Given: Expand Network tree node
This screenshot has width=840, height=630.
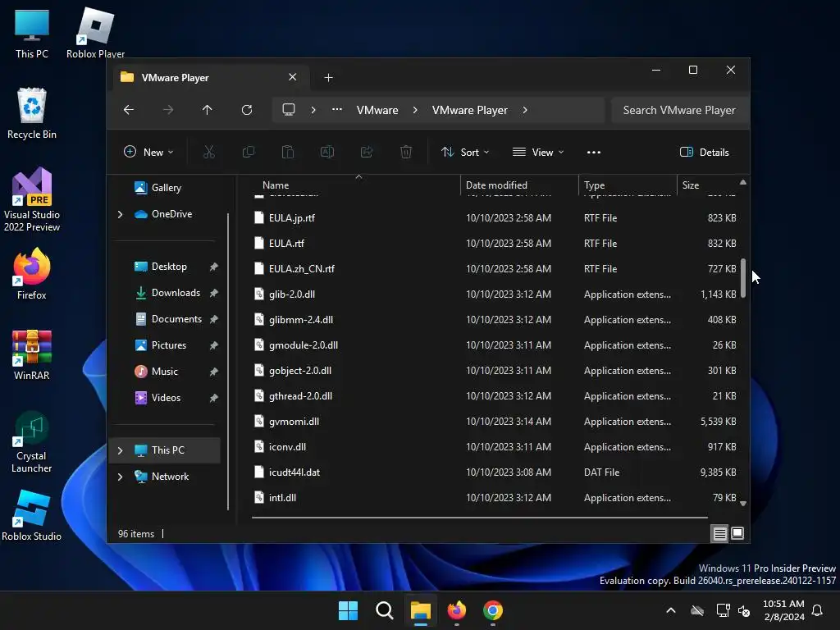Looking at the screenshot, I should [121, 477].
